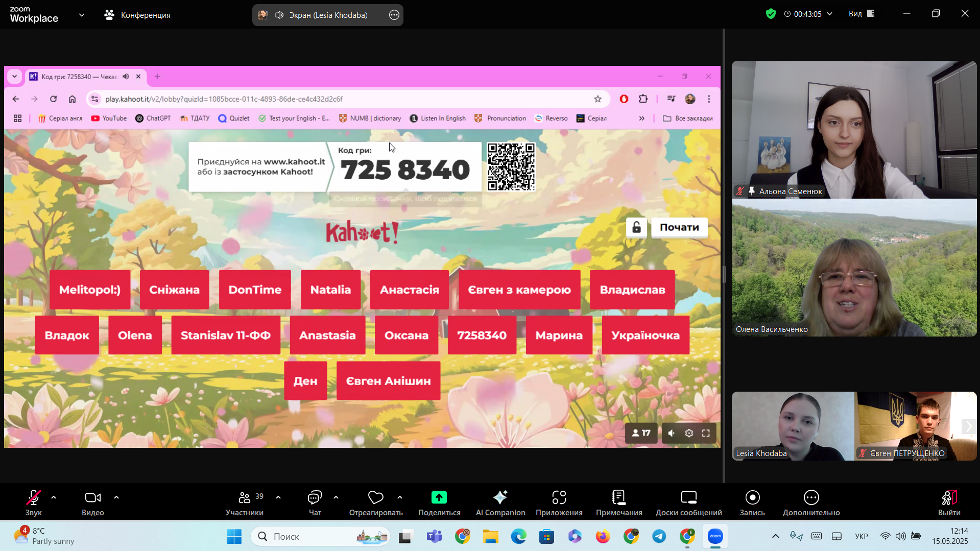Open the Chrome tab search dropdown
This screenshot has height=551, width=980.
pyautogui.click(x=14, y=77)
